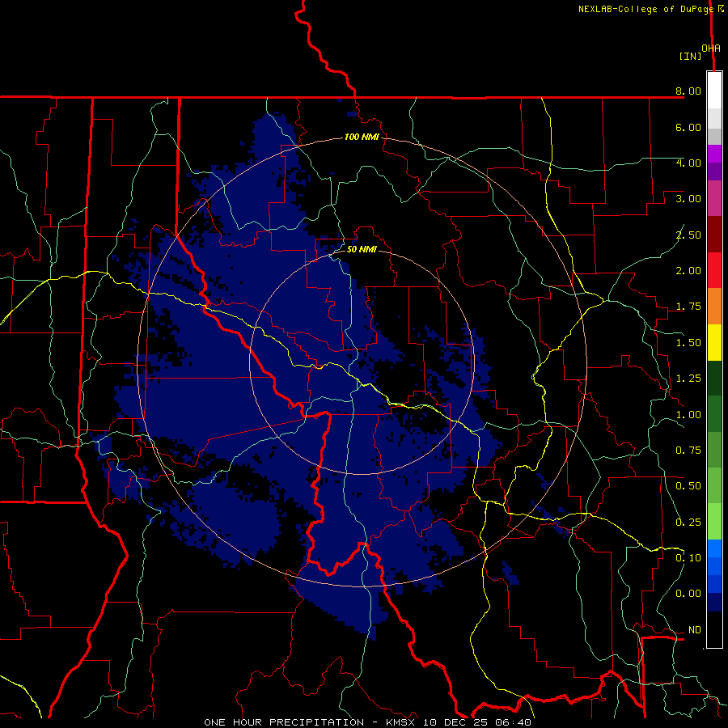
Task: Select the bright red swatch in the scale
Action: (714, 271)
